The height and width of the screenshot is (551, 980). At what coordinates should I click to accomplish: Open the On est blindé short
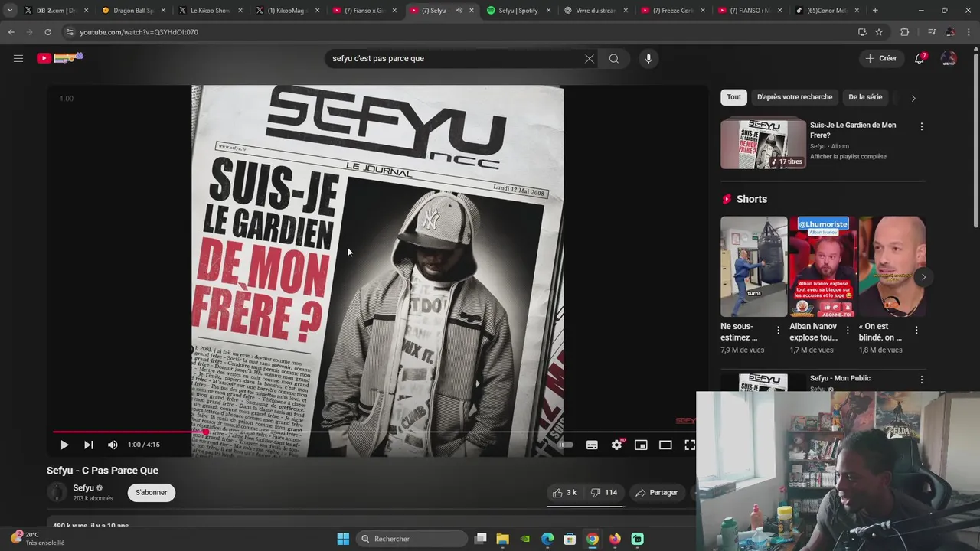(x=892, y=266)
